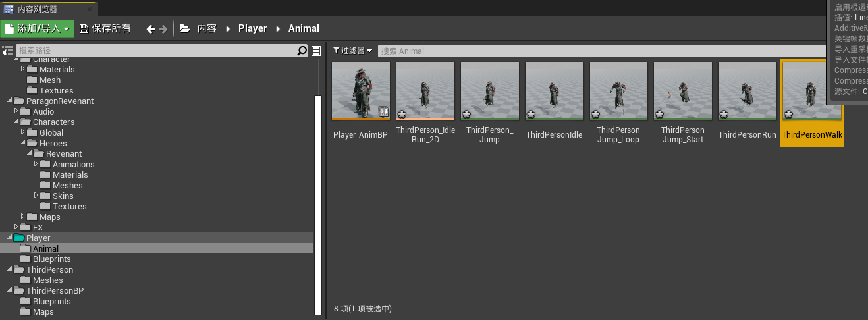Select the ThirdPerson_IdleRun_2D thumbnail
This screenshot has width=868, height=320.
[x=425, y=91]
